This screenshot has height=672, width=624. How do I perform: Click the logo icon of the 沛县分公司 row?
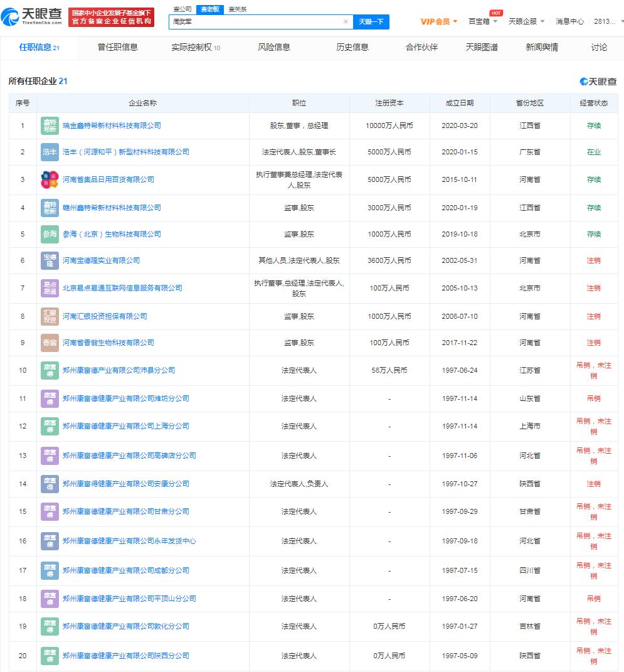tap(50, 370)
